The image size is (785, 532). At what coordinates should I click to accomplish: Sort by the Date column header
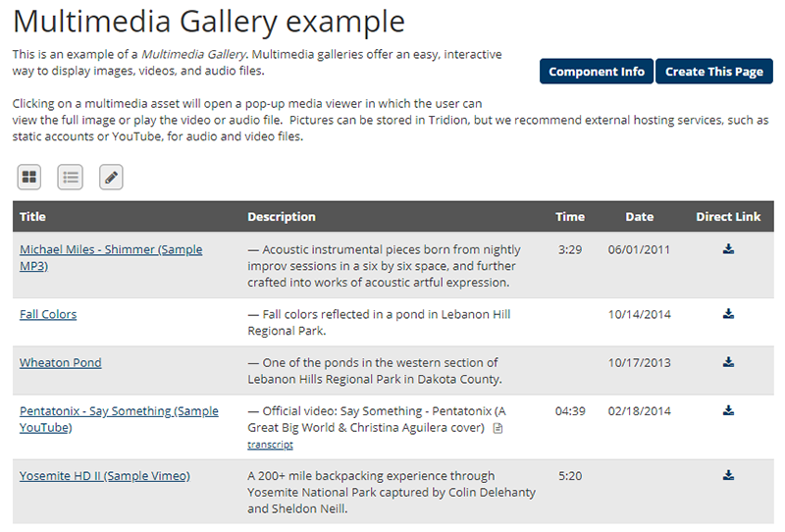point(639,217)
